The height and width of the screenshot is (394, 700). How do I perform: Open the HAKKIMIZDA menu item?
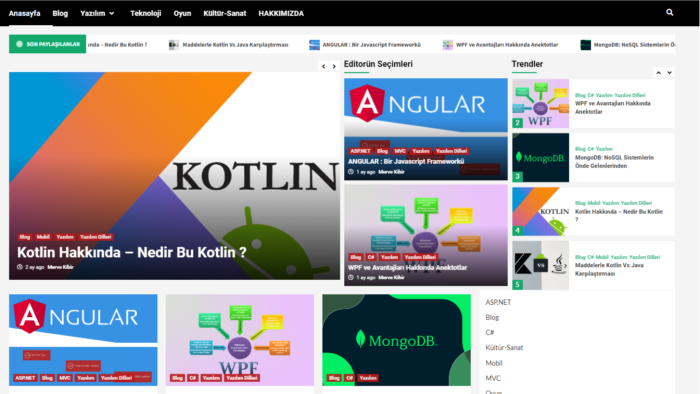click(281, 13)
